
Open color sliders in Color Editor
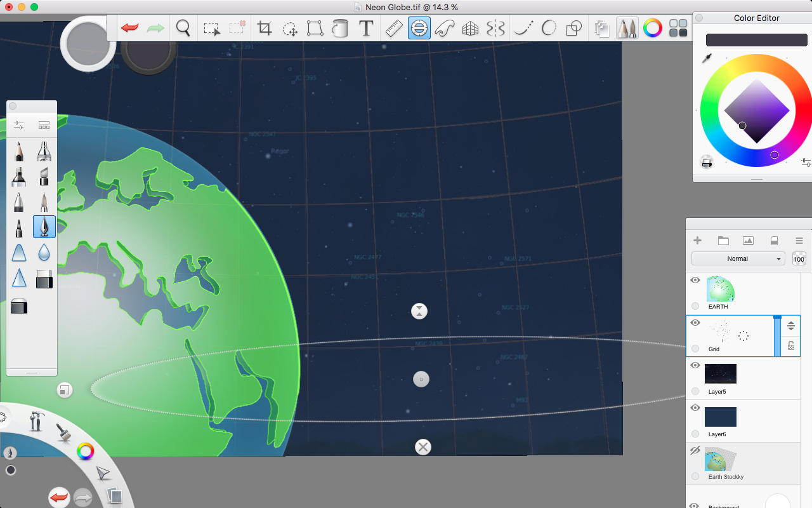[x=806, y=162]
